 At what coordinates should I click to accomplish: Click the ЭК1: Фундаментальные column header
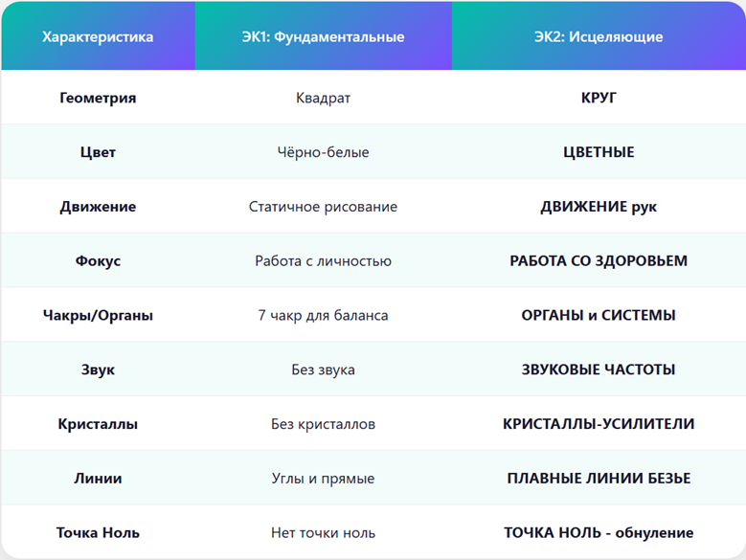(323, 37)
